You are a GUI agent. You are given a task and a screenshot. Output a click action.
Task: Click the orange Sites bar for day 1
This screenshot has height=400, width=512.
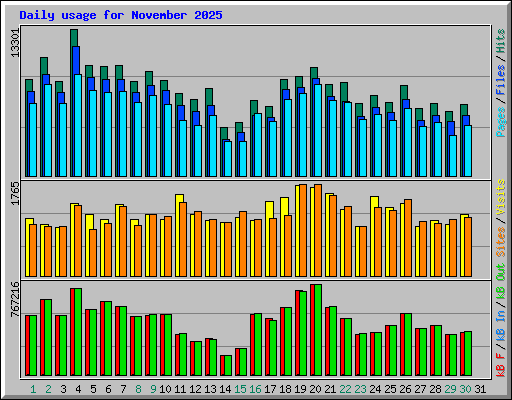[x=33, y=250]
